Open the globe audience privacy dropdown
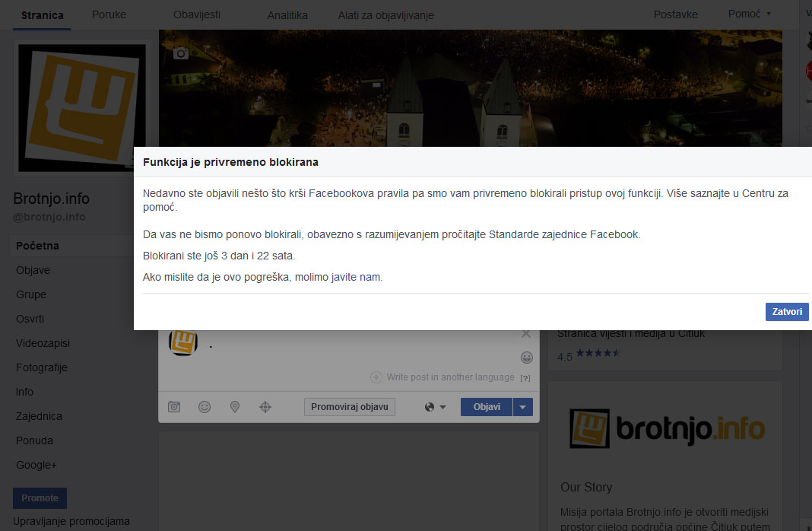Viewport: 812px width, 531px height. pos(435,407)
